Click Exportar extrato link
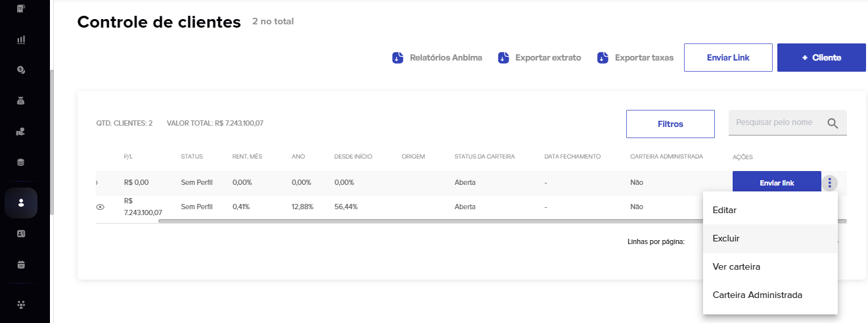Screen dimensions: 868x323 (x=547, y=58)
